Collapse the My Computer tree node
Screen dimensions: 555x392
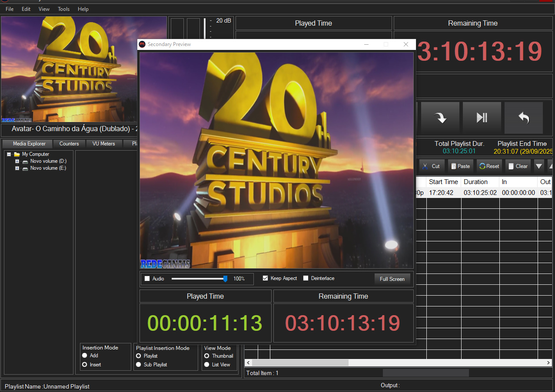click(x=9, y=154)
